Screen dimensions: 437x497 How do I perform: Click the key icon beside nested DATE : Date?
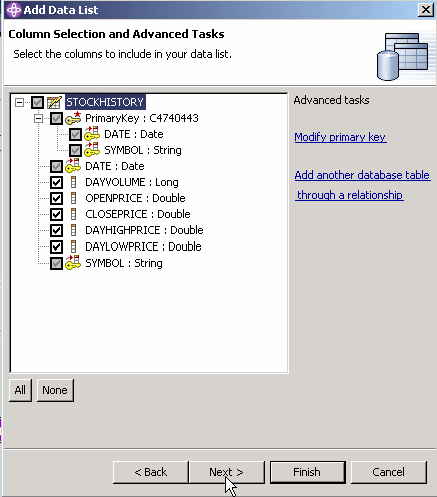[x=92, y=134]
